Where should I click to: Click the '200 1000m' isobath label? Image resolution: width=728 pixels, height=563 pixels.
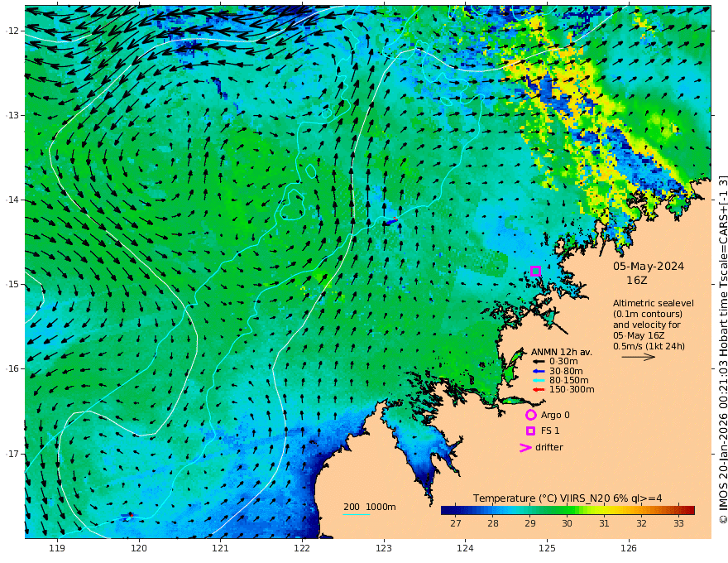pyautogui.click(x=370, y=507)
